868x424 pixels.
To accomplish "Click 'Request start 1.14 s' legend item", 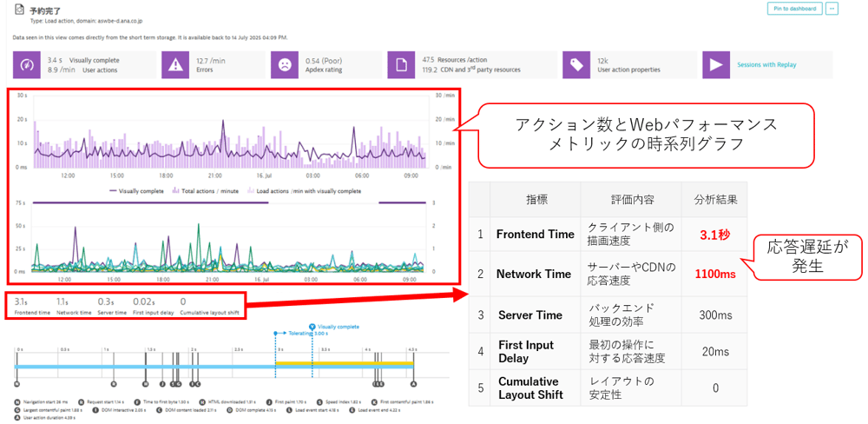I will pos(102,401).
